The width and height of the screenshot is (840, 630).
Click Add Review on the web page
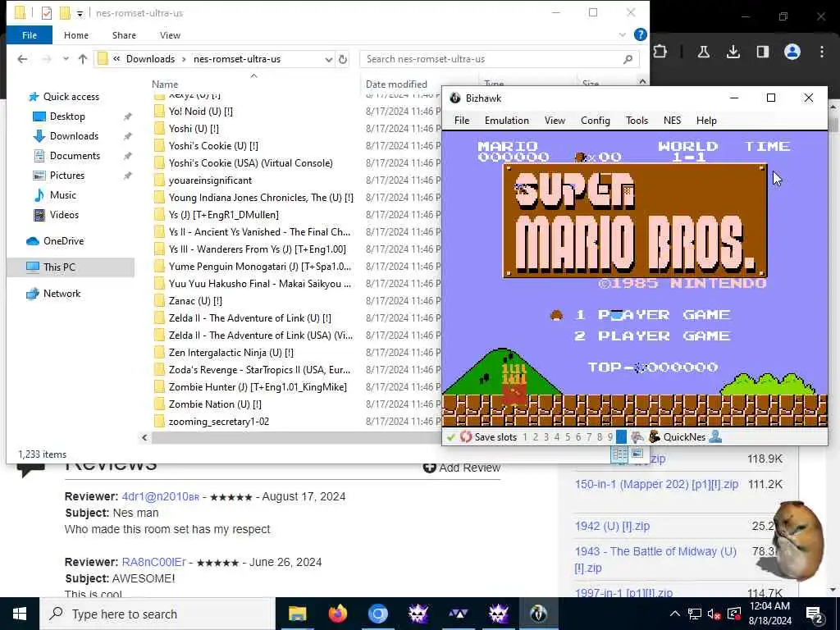pyautogui.click(x=462, y=468)
